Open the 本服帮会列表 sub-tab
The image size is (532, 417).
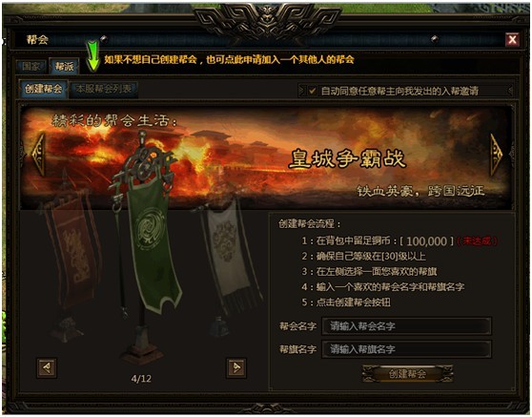(103, 90)
